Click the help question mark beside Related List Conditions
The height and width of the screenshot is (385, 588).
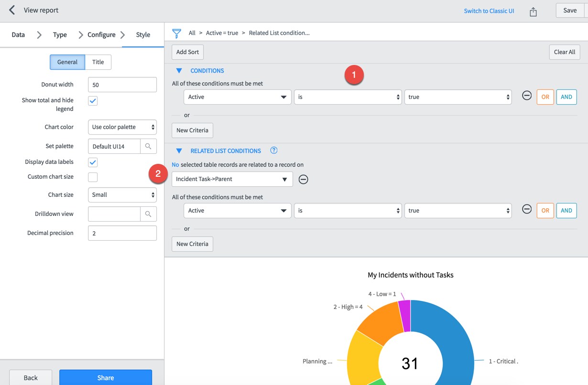273,150
